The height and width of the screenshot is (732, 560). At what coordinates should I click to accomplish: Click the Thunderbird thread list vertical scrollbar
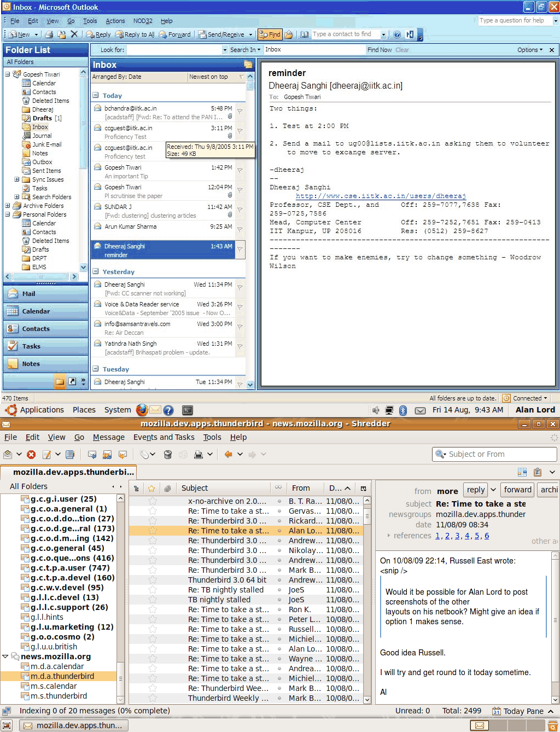pyautogui.click(x=367, y=600)
